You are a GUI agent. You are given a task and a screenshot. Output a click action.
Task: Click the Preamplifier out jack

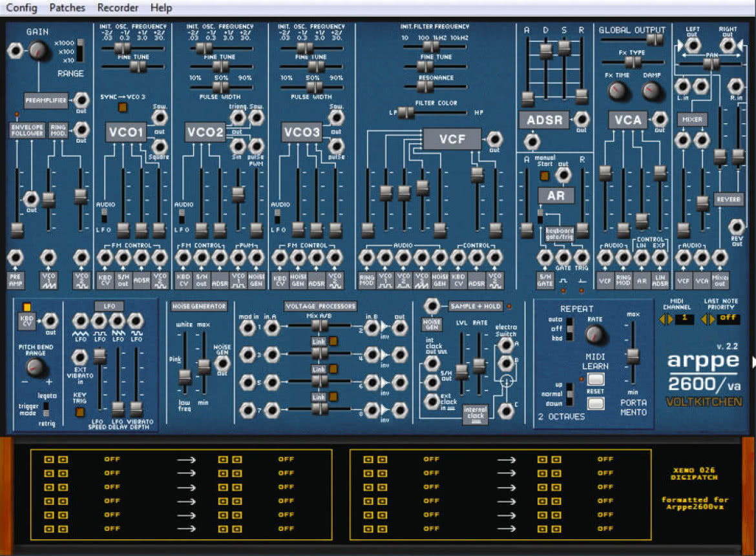81,99
